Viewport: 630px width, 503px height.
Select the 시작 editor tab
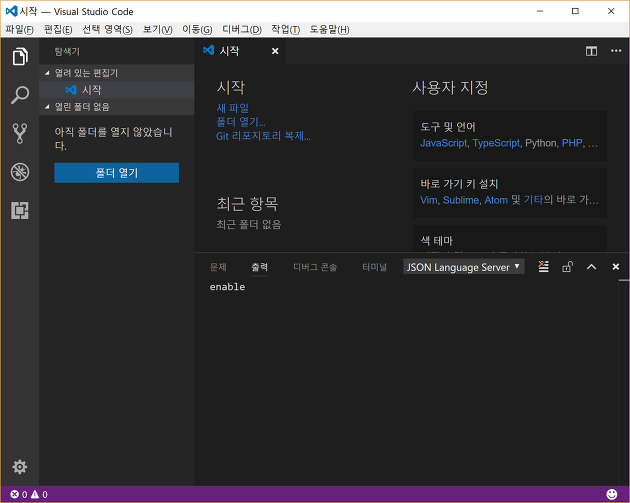(x=240, y=51)
